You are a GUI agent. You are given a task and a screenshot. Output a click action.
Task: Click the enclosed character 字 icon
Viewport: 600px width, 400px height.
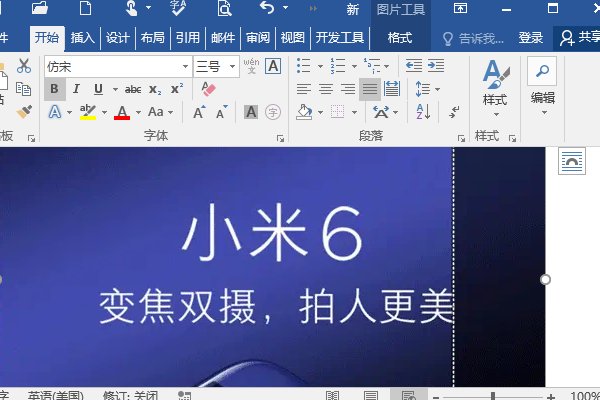click(273, 112)
